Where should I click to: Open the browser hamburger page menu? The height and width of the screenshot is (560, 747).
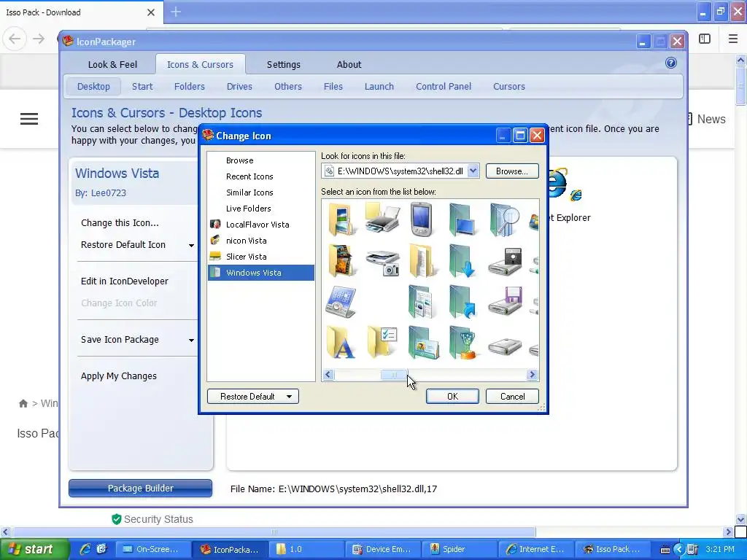[29, 119]
